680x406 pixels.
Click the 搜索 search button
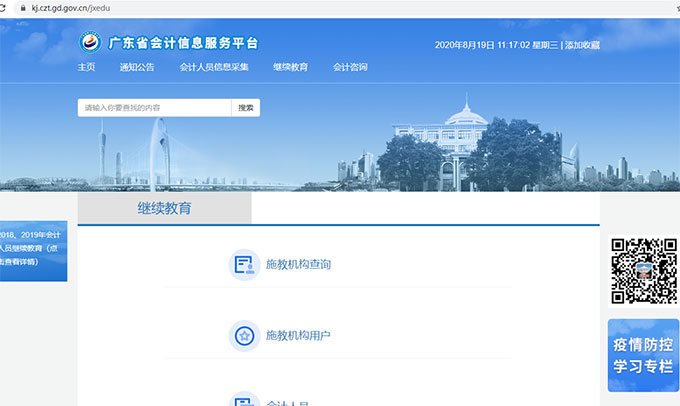(246, 107)
